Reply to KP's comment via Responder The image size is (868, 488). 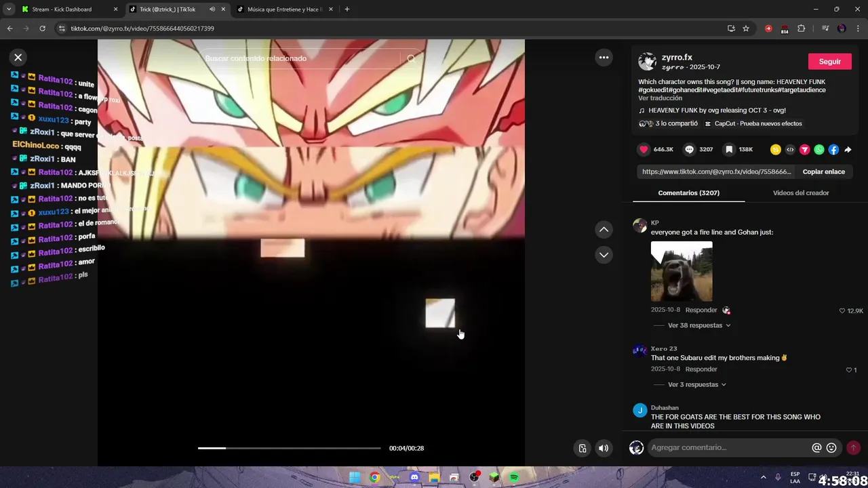[701, 310]
